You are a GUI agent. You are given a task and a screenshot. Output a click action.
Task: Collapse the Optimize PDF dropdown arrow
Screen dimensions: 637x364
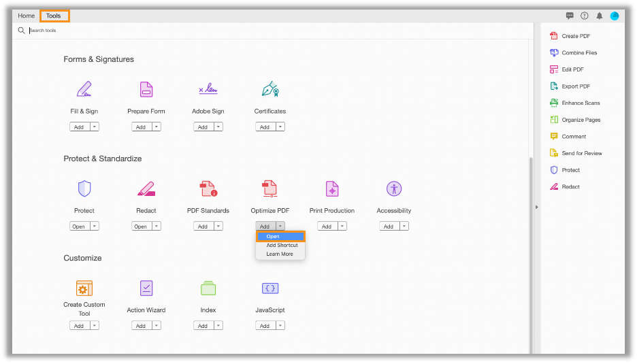[280, 227]
